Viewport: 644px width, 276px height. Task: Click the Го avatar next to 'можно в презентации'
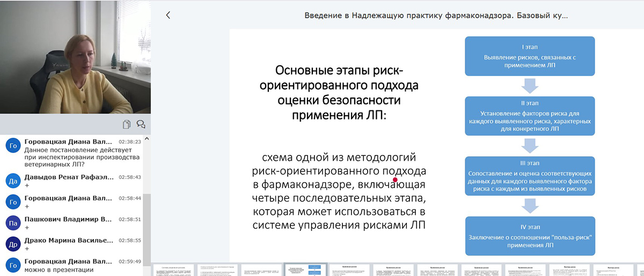(x=13, y=265)
